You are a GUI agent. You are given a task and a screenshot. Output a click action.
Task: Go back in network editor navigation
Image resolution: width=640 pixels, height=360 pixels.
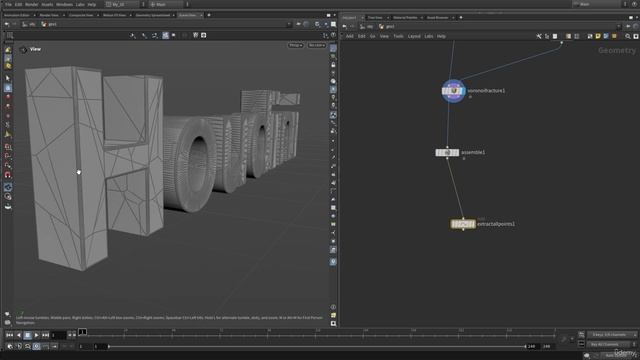[x=345, y=27]
